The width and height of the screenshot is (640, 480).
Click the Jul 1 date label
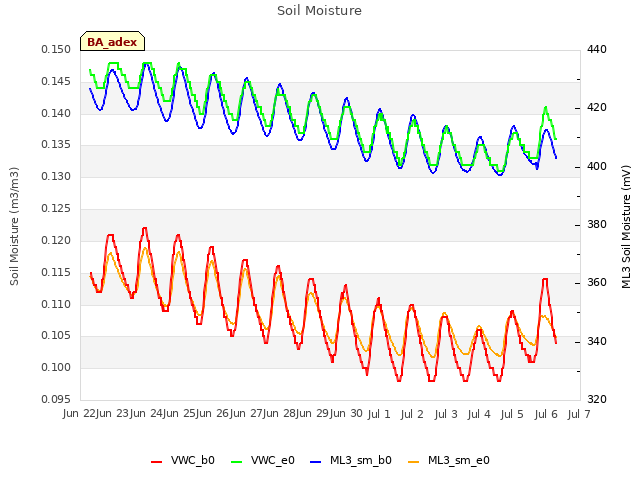coord(379,414)
